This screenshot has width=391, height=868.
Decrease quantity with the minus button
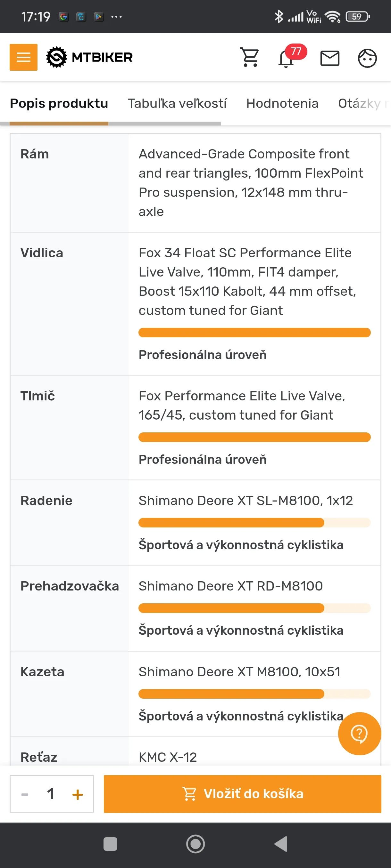pyautogui.click(x=25, y=794)
